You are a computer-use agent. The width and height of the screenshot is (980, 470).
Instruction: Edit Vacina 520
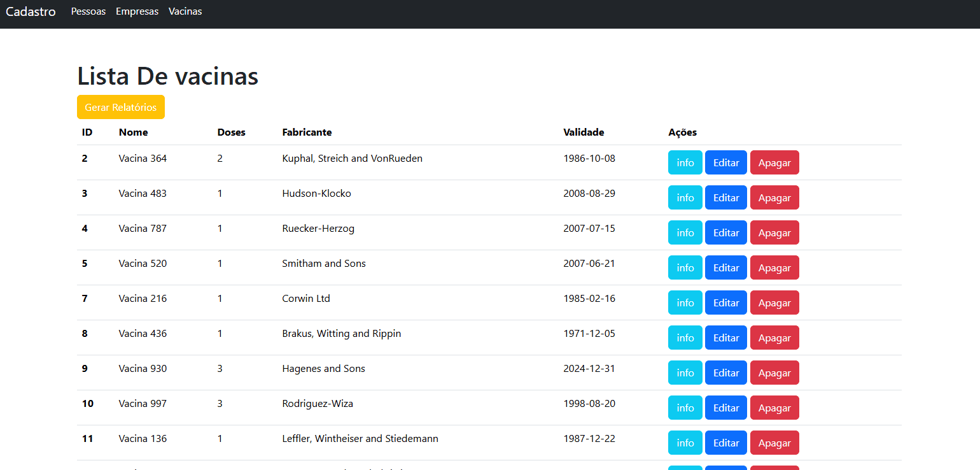(x=726, y=267)
